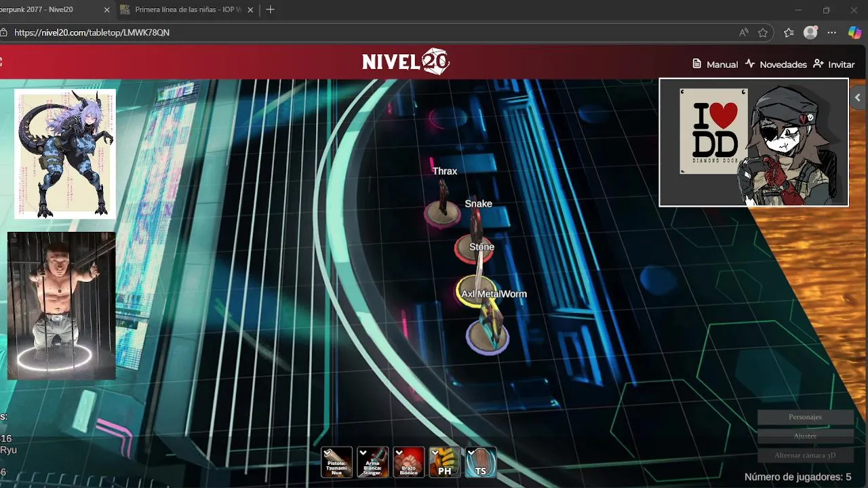Open a new browser tab
This screenshot has width=868, height=488.
click(x=271, y=9)
